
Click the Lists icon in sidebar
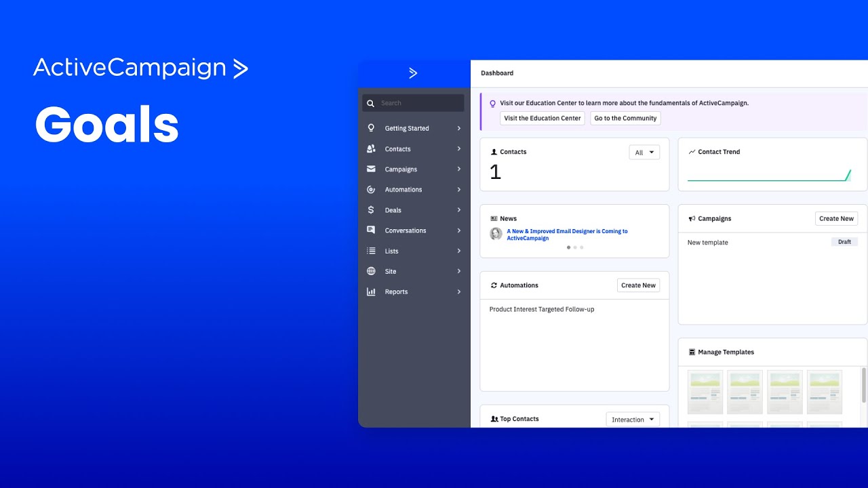pyautogui.click(x=371, y=251)
